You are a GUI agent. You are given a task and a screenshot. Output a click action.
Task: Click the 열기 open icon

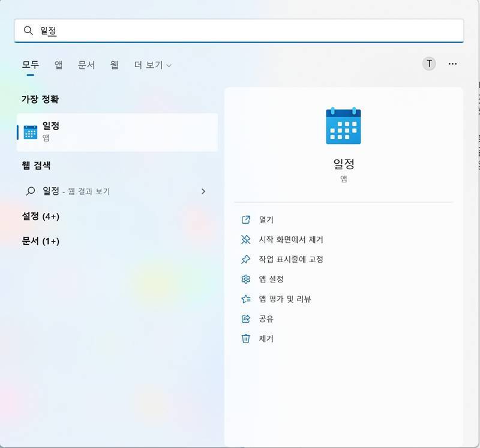coord(246,220)
